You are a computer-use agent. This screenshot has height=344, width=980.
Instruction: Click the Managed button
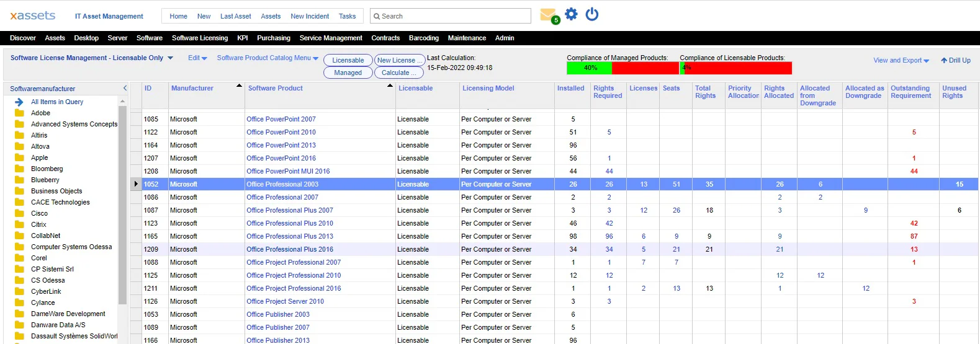point(348,73)
